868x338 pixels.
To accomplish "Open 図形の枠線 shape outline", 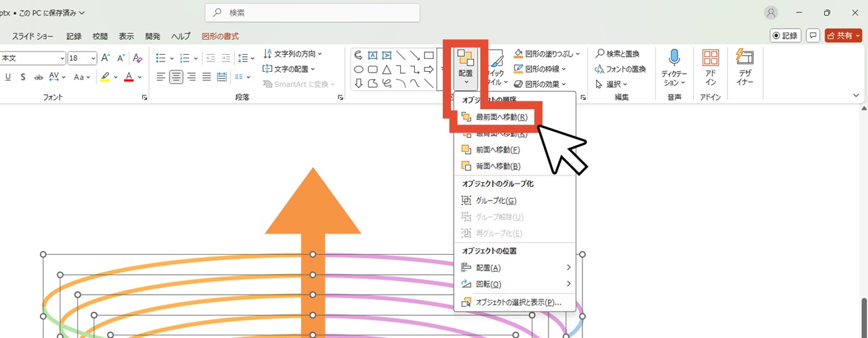I will click(x=540, y=69).
